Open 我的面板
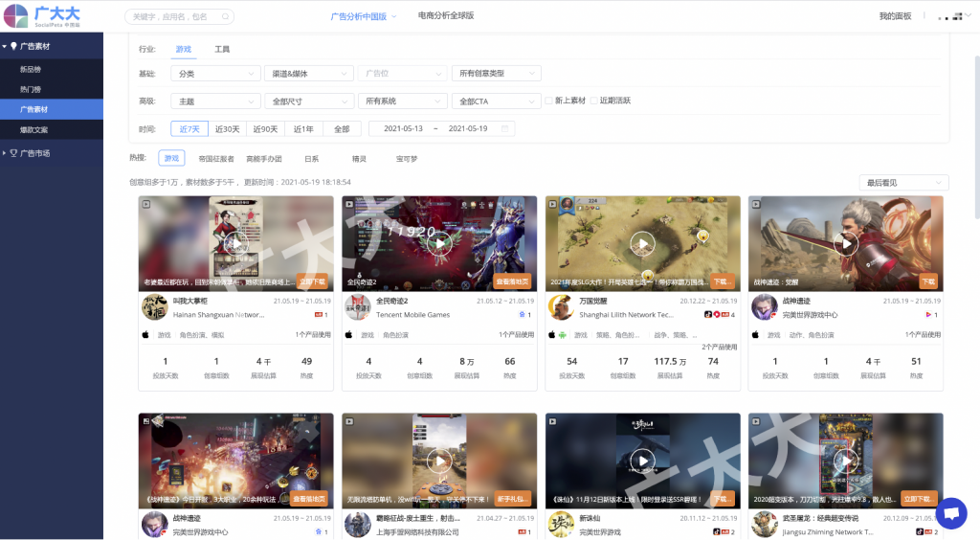 [x=895, y=16]
